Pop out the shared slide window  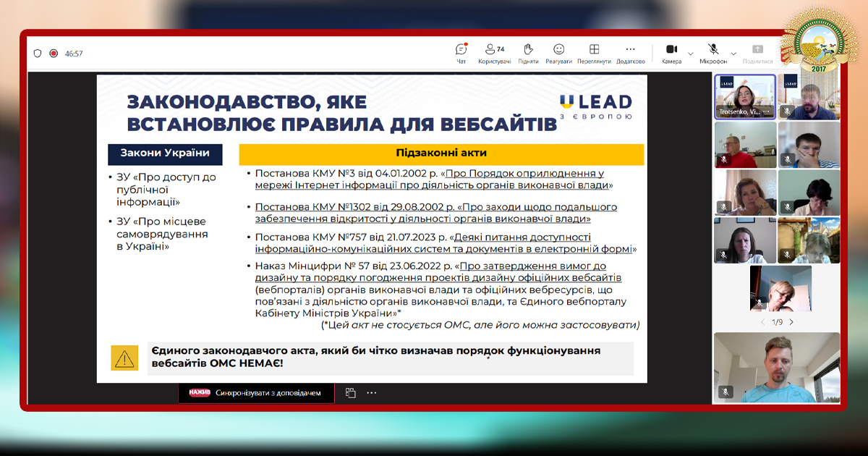click(x=351, y=392)
